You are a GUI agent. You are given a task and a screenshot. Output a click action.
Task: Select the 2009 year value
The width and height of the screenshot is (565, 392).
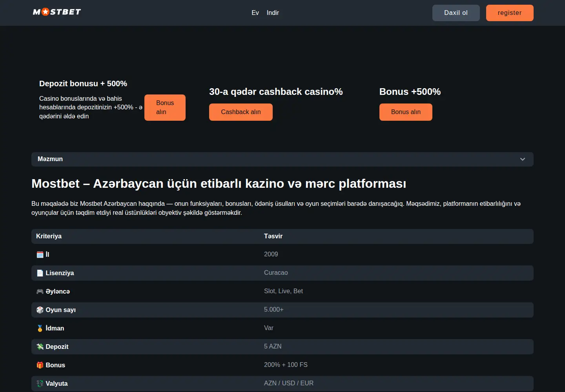coord(271,254)
